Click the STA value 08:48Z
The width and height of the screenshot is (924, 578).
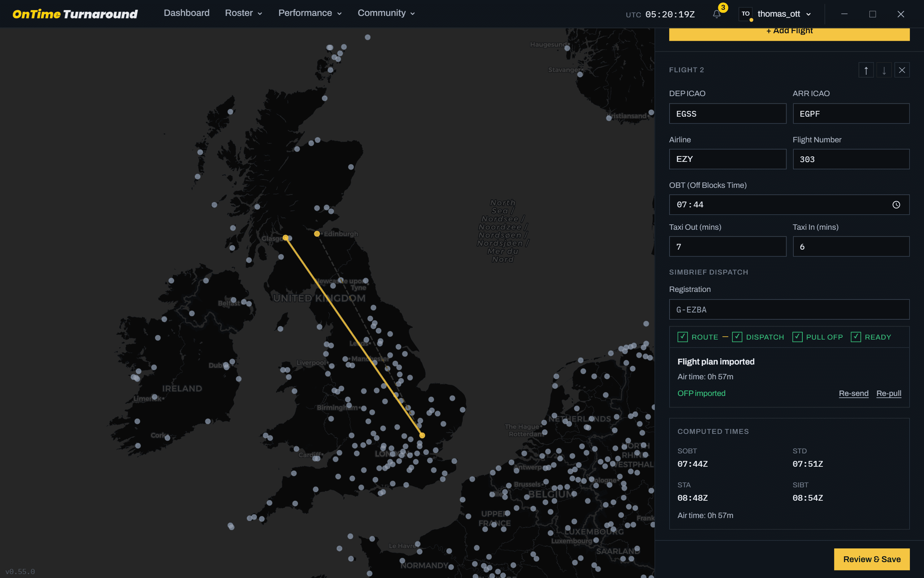coord(692,498)
